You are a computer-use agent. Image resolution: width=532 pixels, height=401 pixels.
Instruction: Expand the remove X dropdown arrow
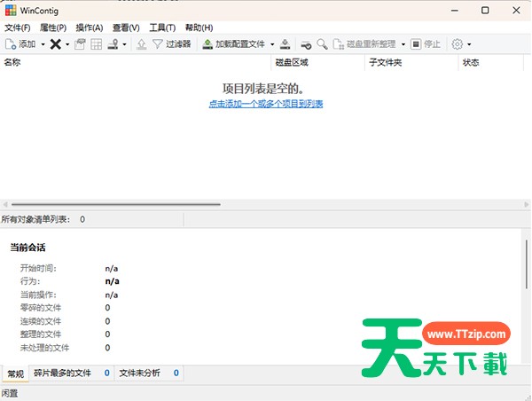pos(67,44)
